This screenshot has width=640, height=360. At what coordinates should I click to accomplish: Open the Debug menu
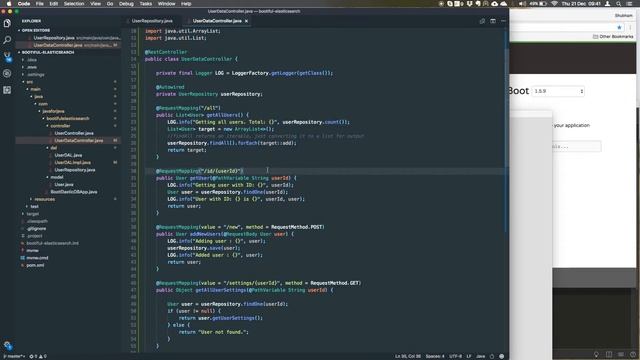[126, 3]
